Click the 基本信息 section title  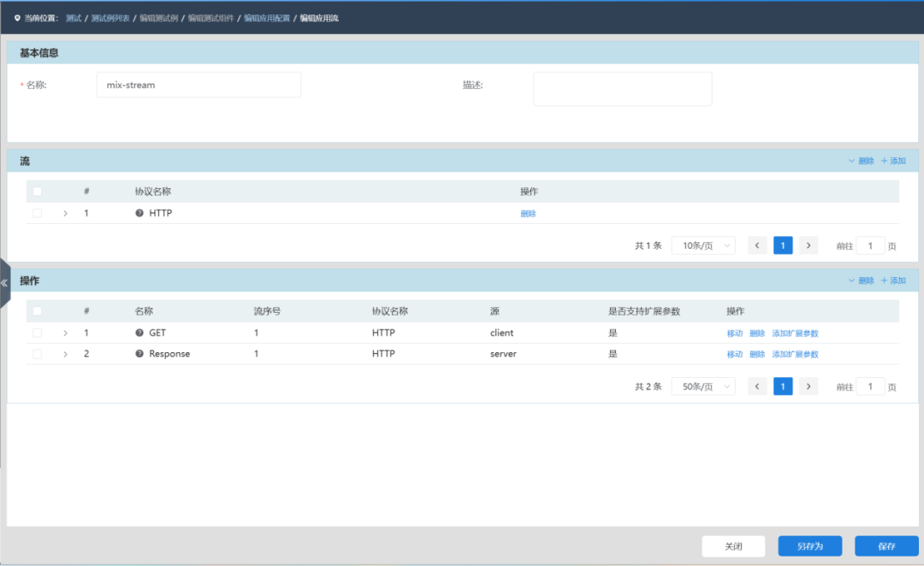38,53
